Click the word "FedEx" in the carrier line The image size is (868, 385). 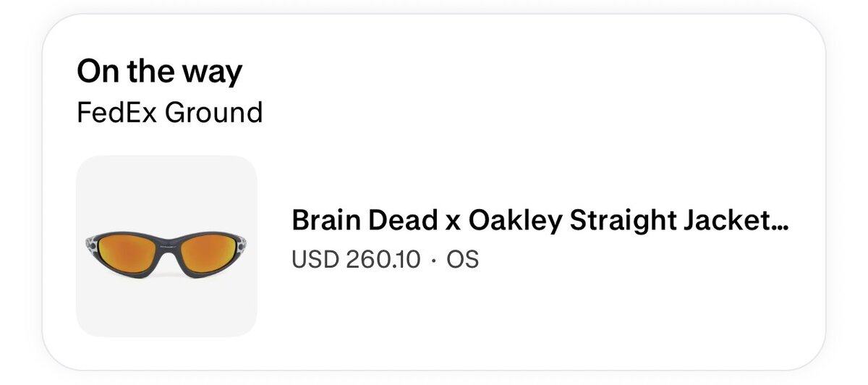point(116,113)
